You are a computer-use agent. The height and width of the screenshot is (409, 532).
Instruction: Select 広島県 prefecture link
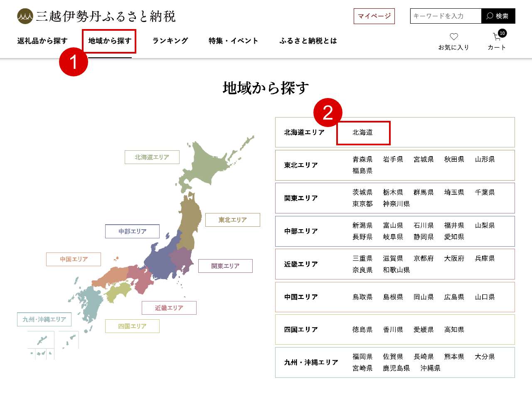454,297
